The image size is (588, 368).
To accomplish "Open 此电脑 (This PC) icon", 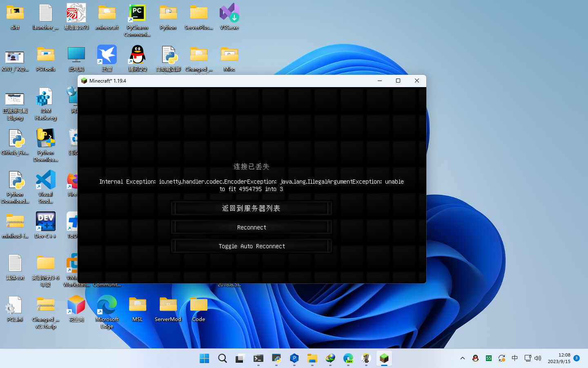I will pos(76,59).
